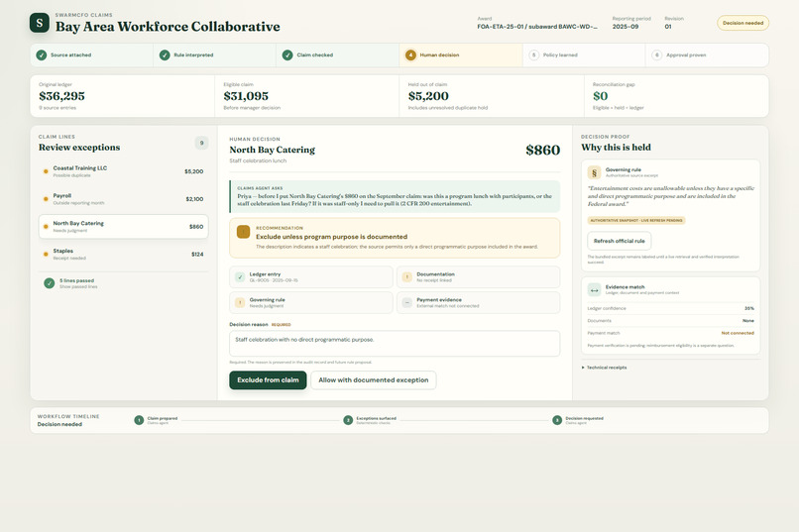Click the $860 amount heading
799x532 pixels.
542,151
